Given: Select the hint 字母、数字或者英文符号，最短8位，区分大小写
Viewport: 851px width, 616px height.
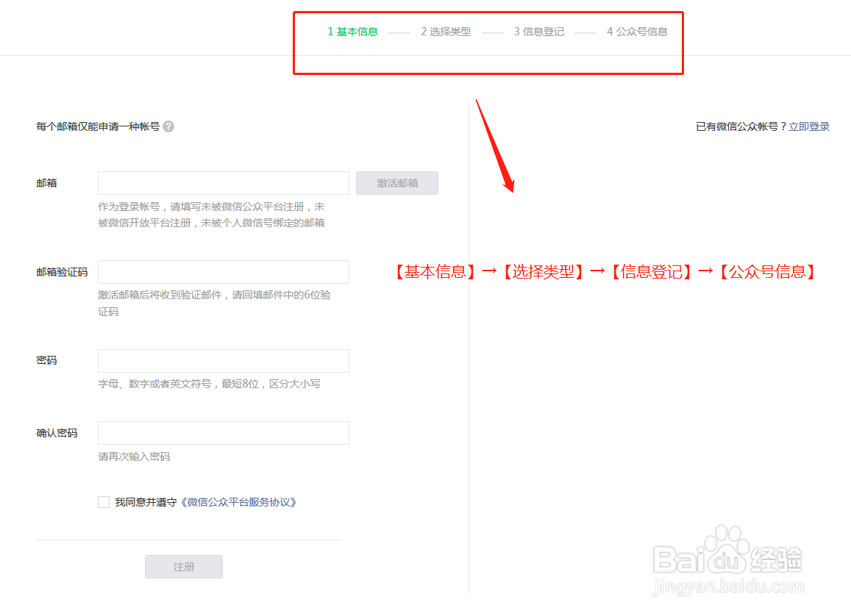Looking at the screenshot, I should (x=209, y=384).
